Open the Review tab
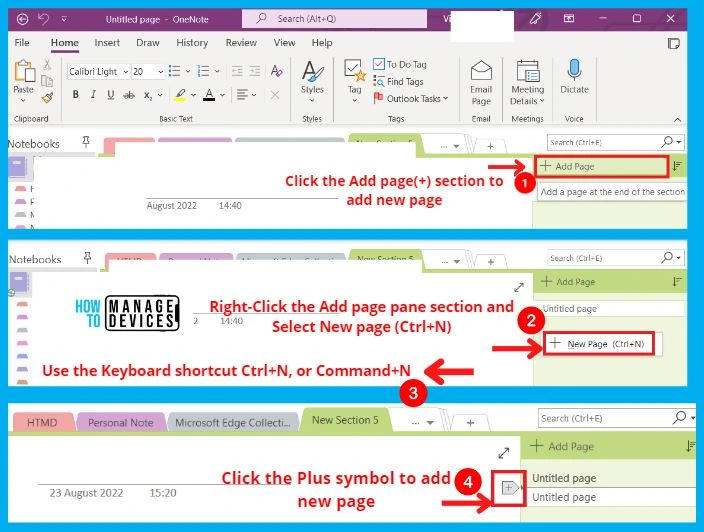 (x=241, y=43)
